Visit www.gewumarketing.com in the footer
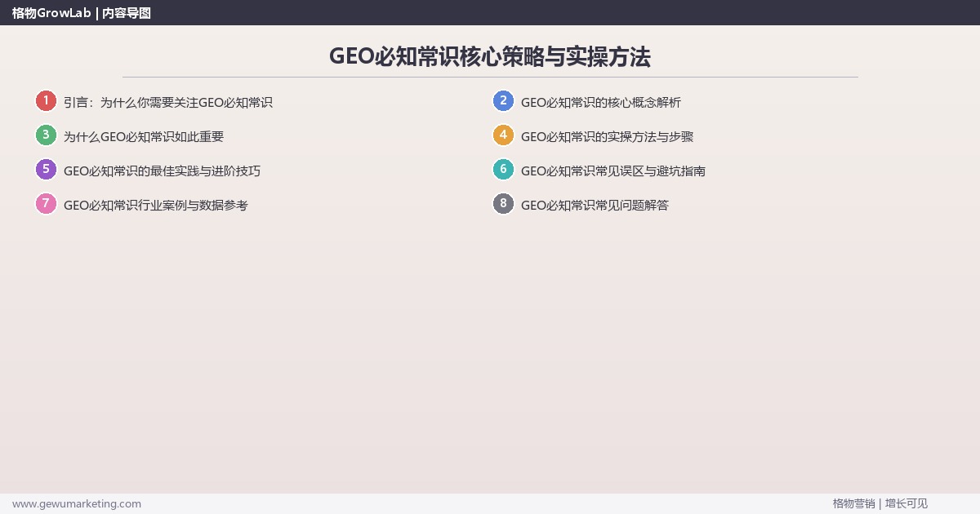The image size is (980, 514). point(77,504)
